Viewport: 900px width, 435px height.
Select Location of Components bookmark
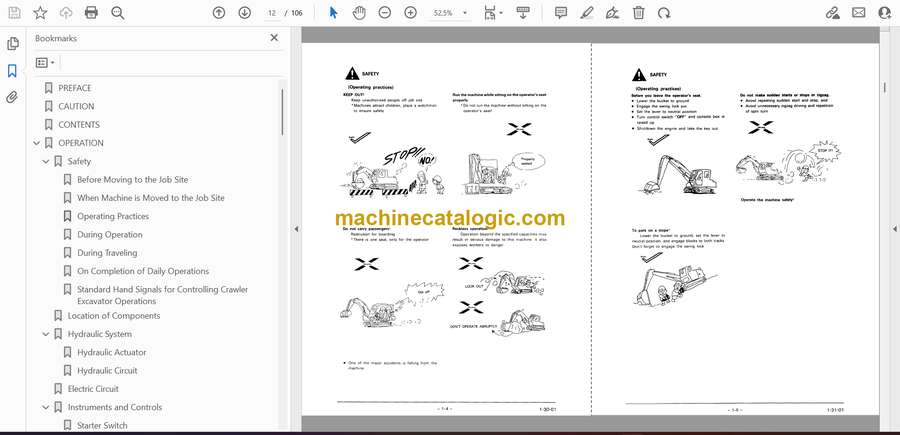[114, 316]
